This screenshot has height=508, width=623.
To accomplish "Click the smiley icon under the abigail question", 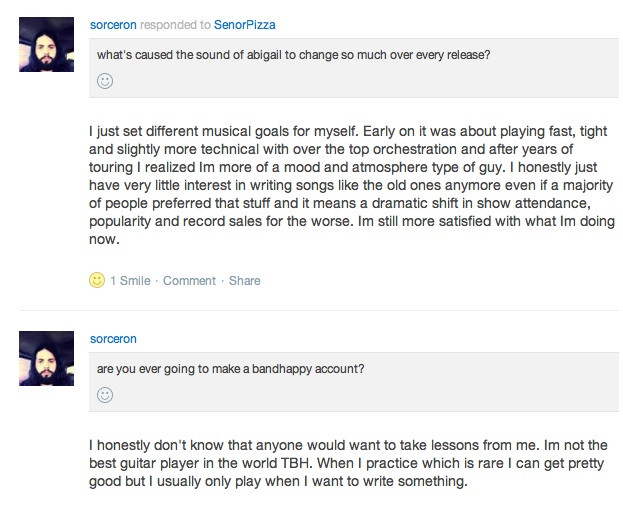I will [x=105, y=81].
